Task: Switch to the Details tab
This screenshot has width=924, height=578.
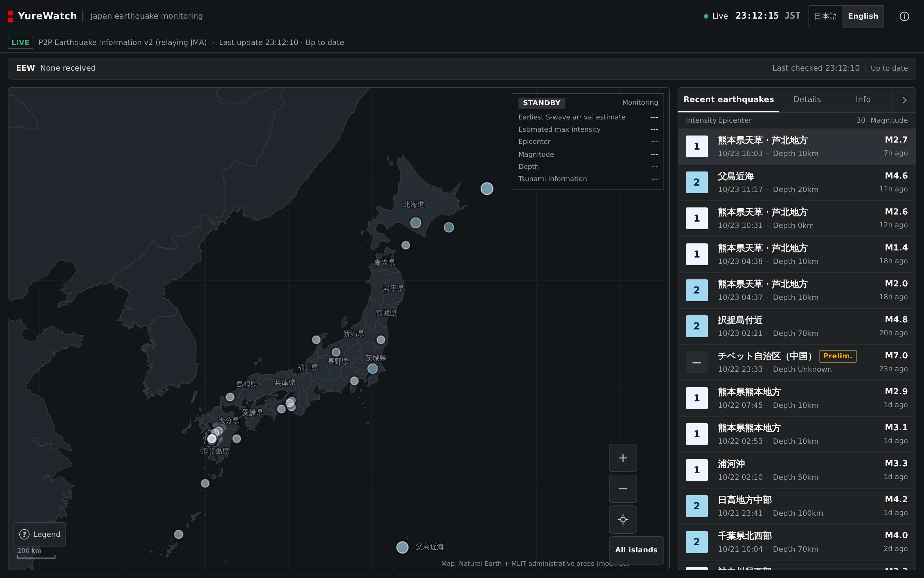Action: tap(807, 100)
